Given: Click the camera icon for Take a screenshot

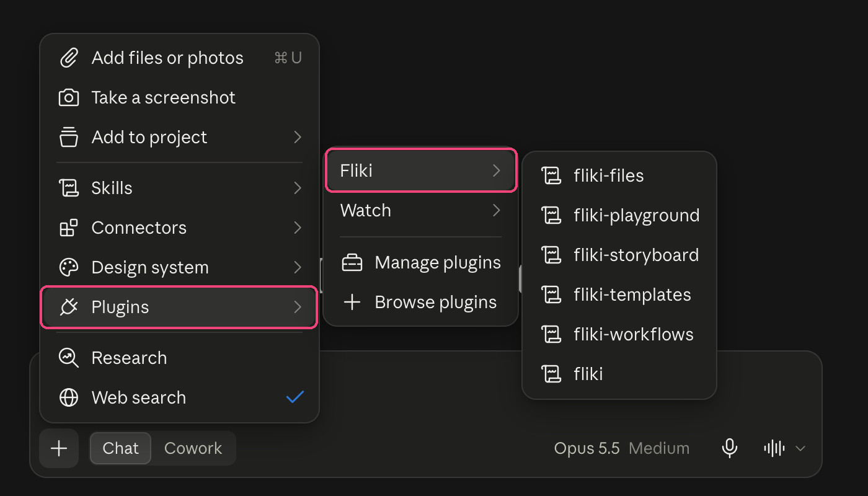Looking at the screenshot, I should click(x=69, y=98).
